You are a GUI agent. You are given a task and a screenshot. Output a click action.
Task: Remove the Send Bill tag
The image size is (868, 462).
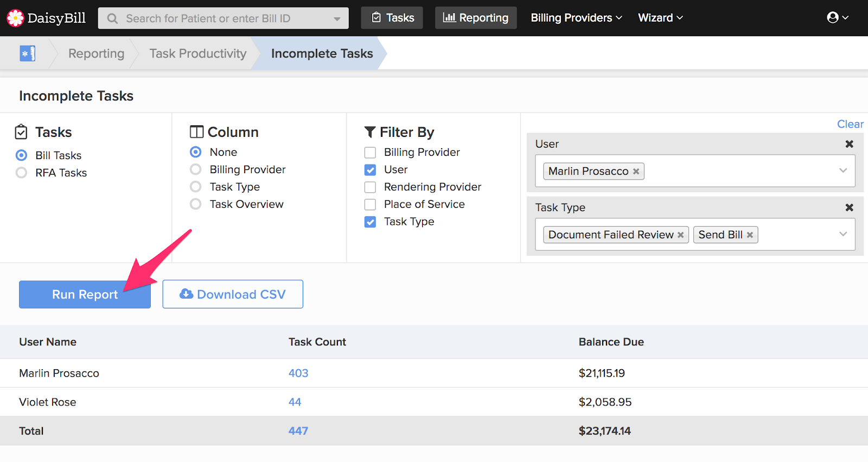[750, 235]
